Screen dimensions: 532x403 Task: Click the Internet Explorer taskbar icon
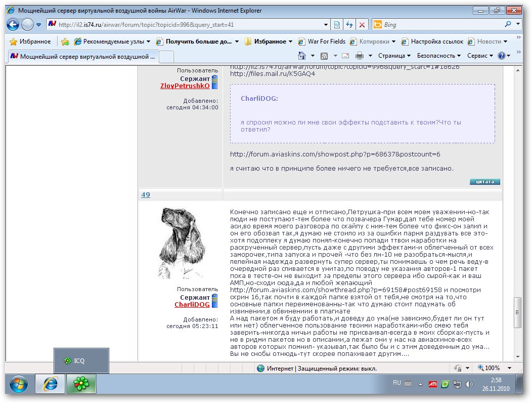[50, 384]
